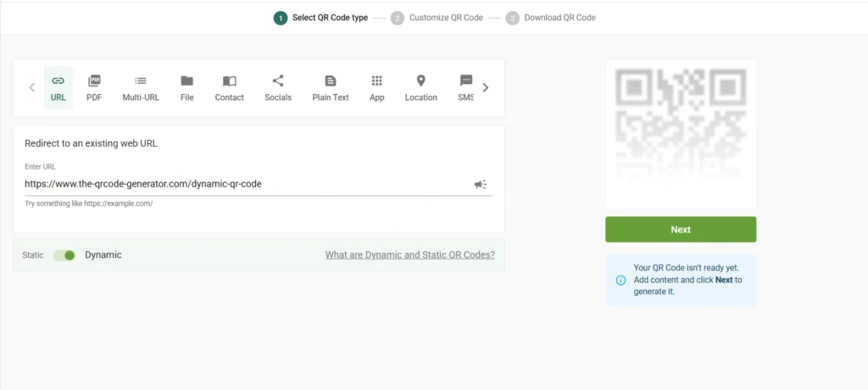Open What are Dynamic and Static QR Codes link
The width and height of the screenshot is (868, 390).
click(x=409, y=255)
